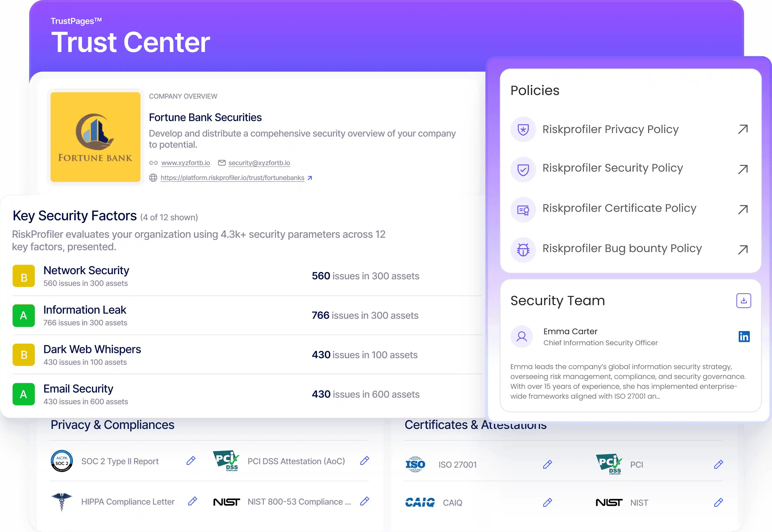
Task: Click the globe icon before the trust page URL
Action: pos(153,178)
